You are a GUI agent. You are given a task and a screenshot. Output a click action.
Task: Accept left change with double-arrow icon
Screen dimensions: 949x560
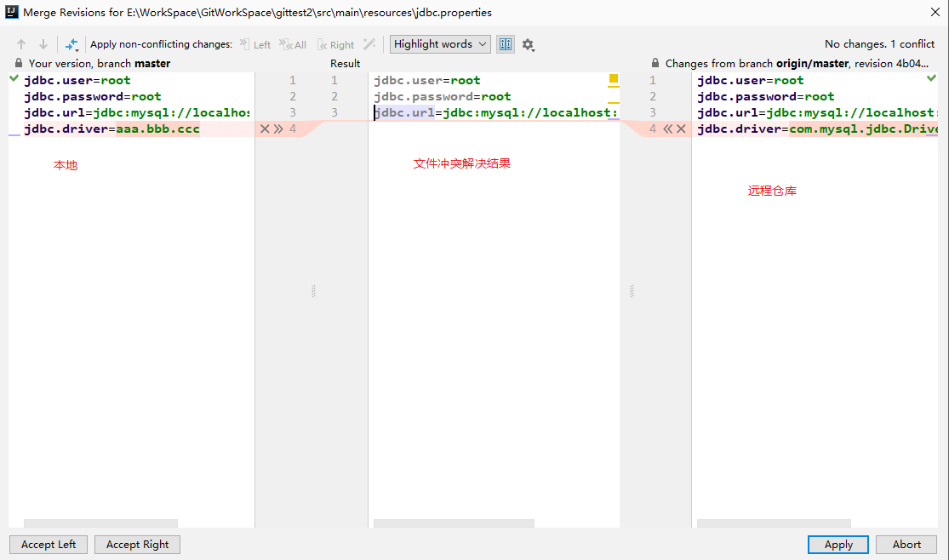pyautogui.click(x=278, y=129)
